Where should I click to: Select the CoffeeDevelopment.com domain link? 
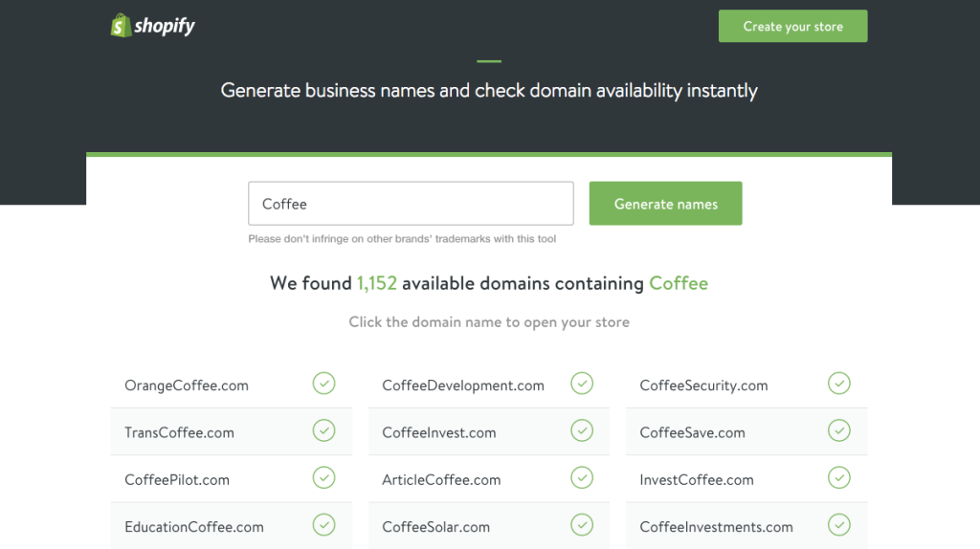pyautogui.click(x=463, y=386)
